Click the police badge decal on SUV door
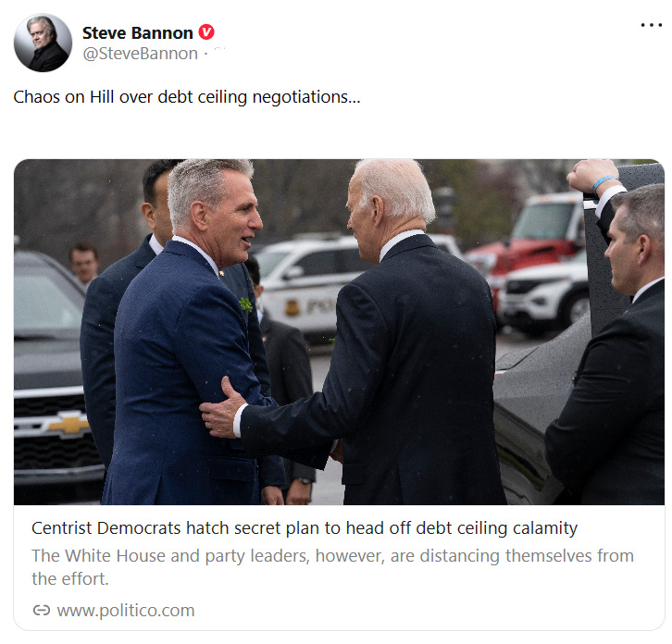Image resolution: width=672 pixels, height=644 pixels. click(x=292, y=307)
